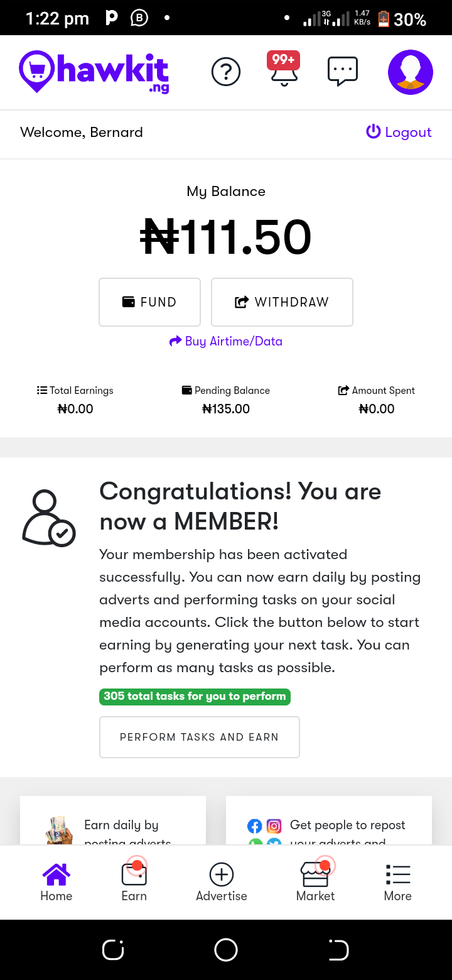
Task: Open the Hawkit.ng home logo
Action: (x=93, y=72)
